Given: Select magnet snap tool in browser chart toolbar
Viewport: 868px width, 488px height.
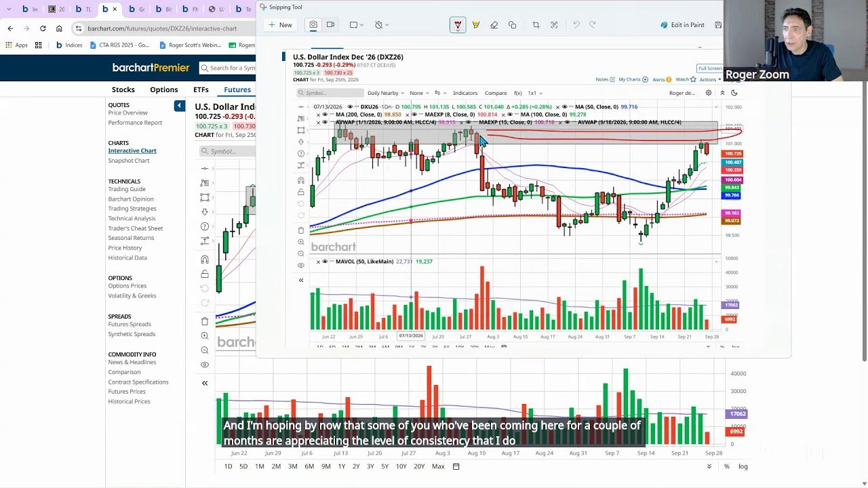Looking at the screenshot, I should (205, 260).
